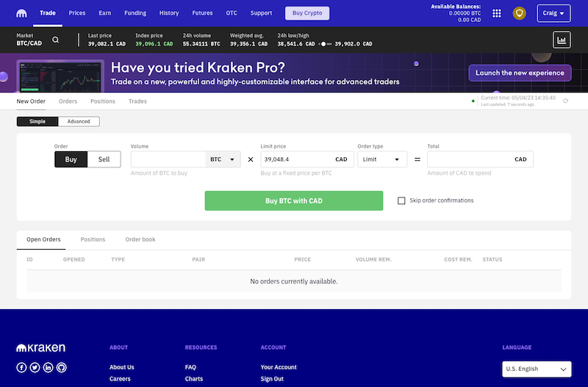The height and width of the screenshot is (387, 588).
Task: Open Kraken GitHub page icon
Action: [62, 367]
